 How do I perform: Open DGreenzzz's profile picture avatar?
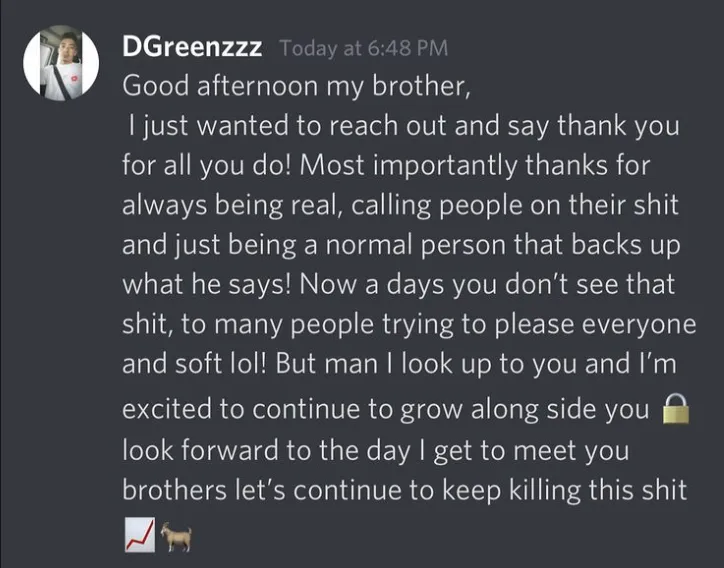pyautogui.click(x=61, y=63)
